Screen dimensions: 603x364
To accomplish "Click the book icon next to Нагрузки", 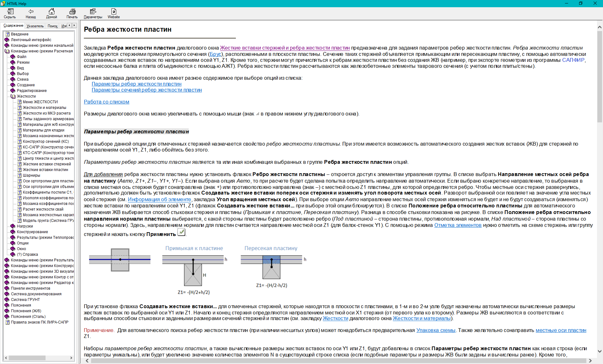I will click(13, 226).
